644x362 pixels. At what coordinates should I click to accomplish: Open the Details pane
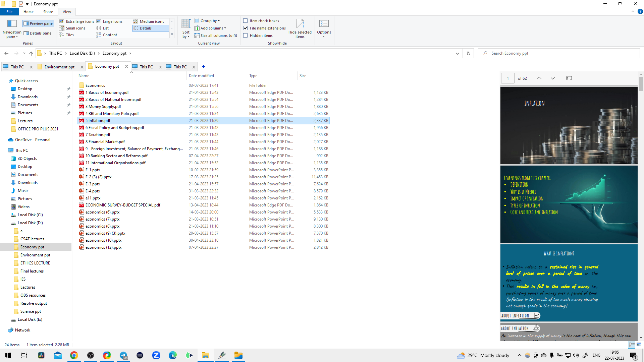coord(37,33)
